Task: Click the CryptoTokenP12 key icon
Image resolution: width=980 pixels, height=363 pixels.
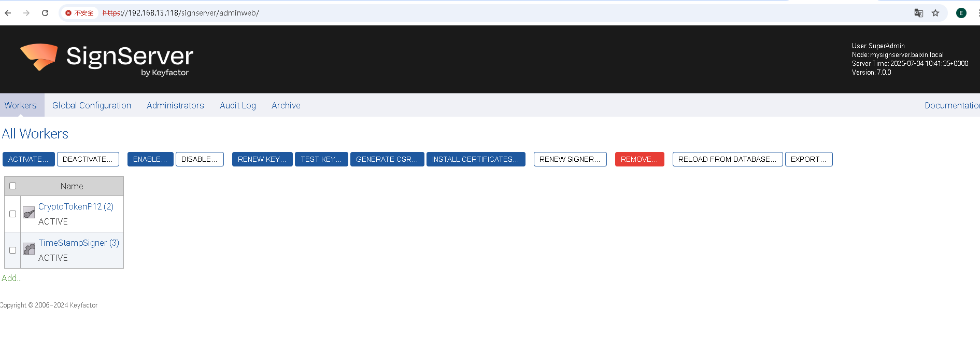Action: 29,213
